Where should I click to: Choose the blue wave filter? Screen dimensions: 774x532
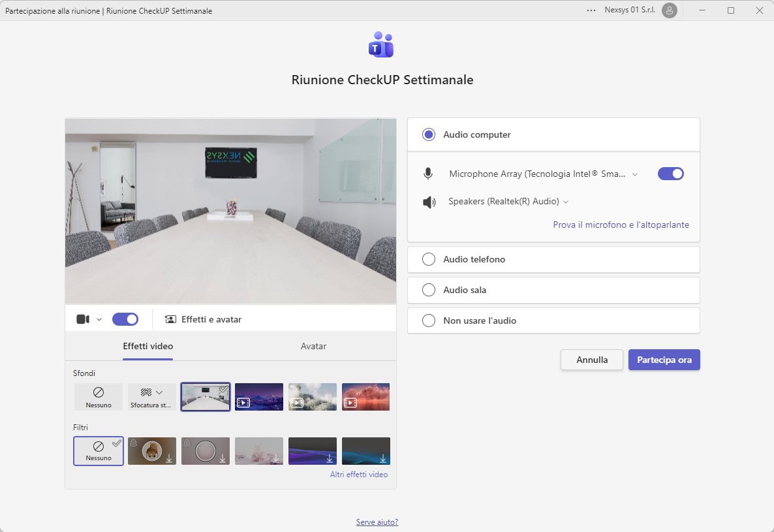point(365,451)
